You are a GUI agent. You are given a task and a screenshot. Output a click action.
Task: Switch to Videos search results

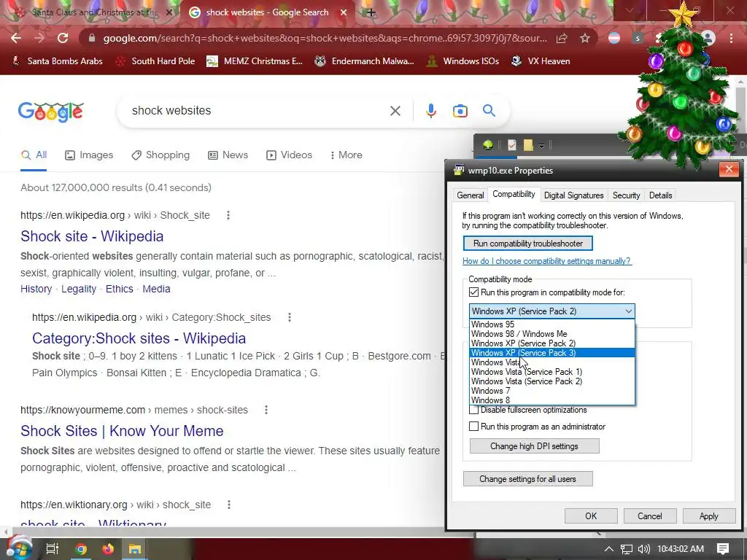(x=289, y=155)
